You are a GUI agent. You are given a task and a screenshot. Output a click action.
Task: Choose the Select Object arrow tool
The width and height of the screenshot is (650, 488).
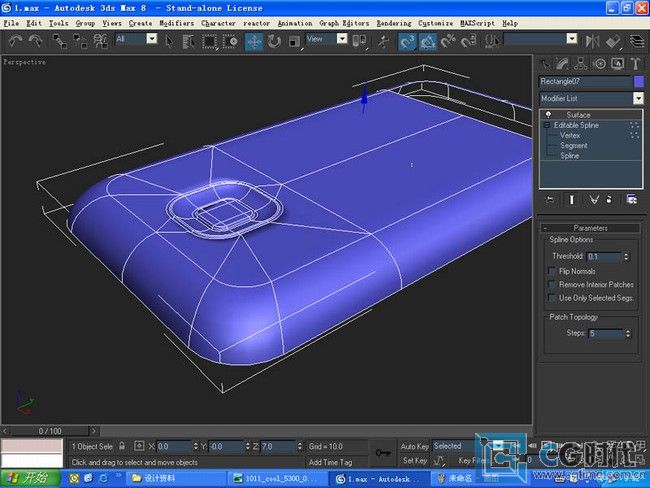tap(169, 41)
